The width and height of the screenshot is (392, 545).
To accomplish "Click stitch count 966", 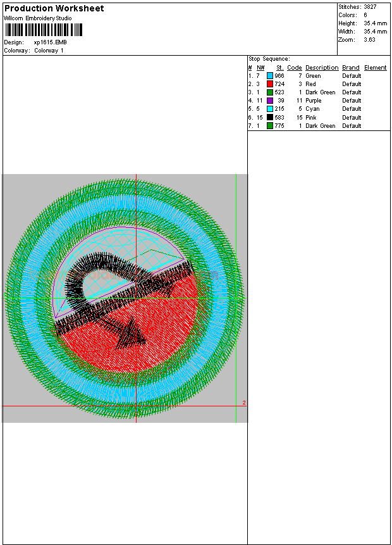I will (x=279, y=76).
